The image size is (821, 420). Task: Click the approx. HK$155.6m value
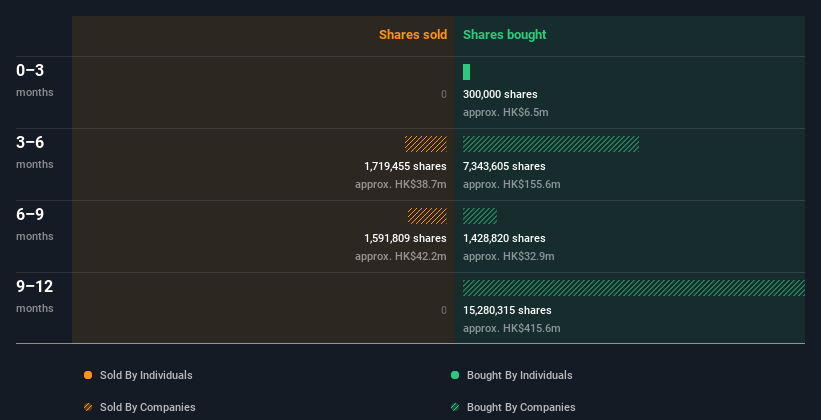pos(512,184)
